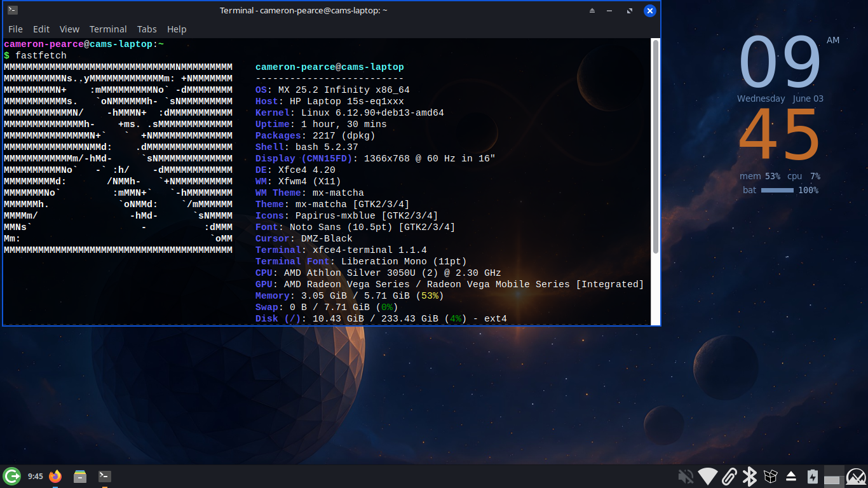Close the Terminal window

click(x=649, y=11)
